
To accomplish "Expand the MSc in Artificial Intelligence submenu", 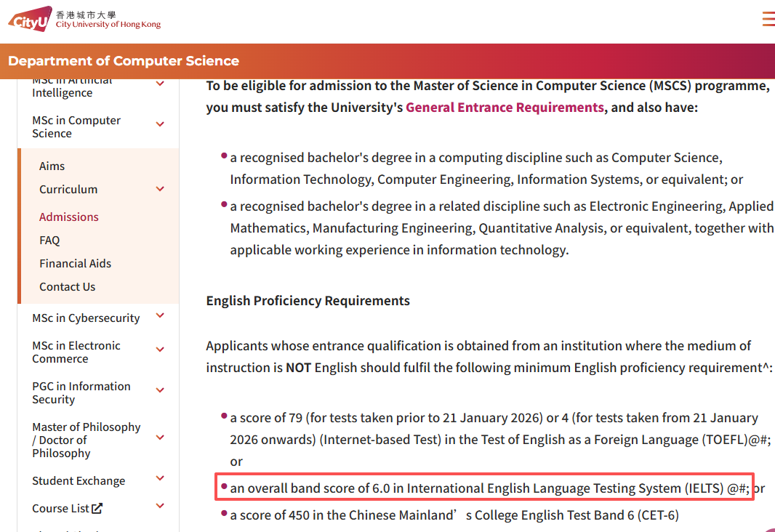I will pos(160,84).
